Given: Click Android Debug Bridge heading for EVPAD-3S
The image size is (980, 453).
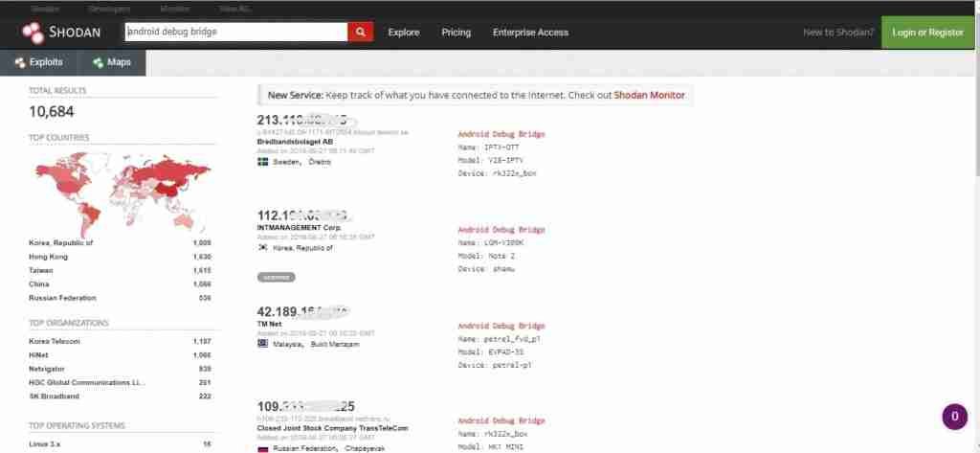Looking at the screenshot, I should click(x=501, y=326).
